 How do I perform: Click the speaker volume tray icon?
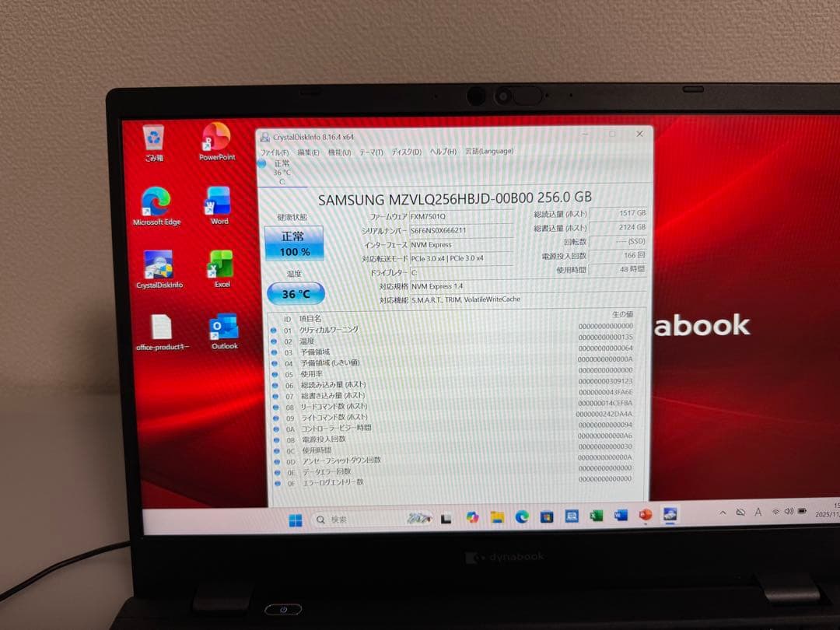pyautogui.click(x=789, y=512)
